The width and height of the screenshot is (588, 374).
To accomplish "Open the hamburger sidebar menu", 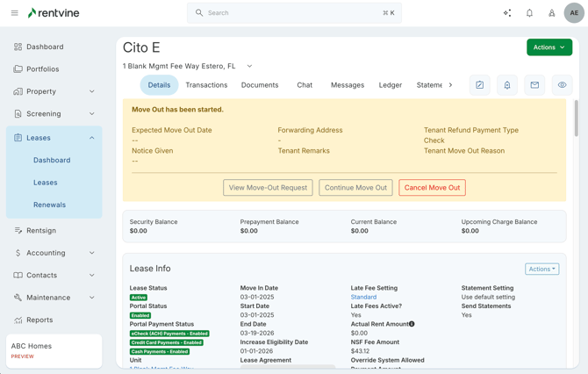I will (x=14, y=13).
